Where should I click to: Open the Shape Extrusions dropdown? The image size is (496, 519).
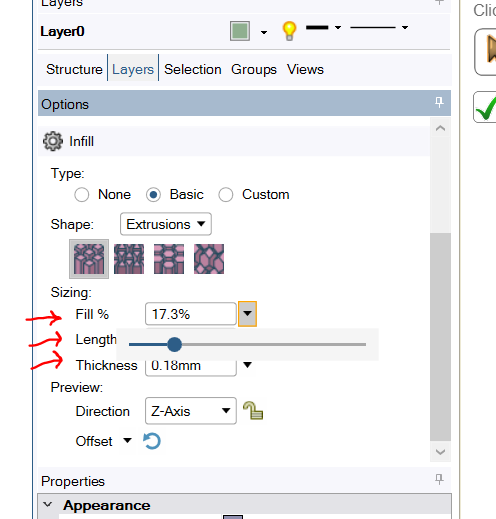pyautogui.click(x=166, y=224)
